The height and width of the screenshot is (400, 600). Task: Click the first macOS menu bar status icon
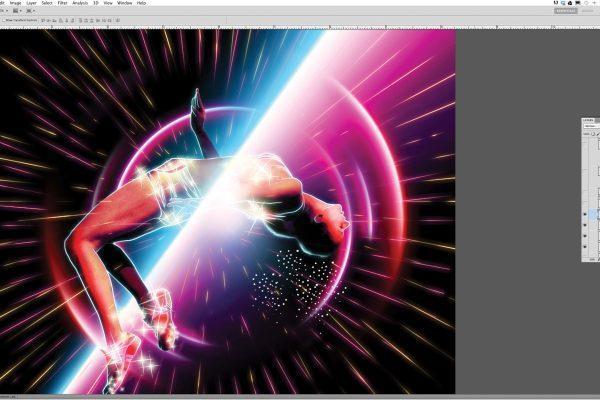(x=556, y=3)
